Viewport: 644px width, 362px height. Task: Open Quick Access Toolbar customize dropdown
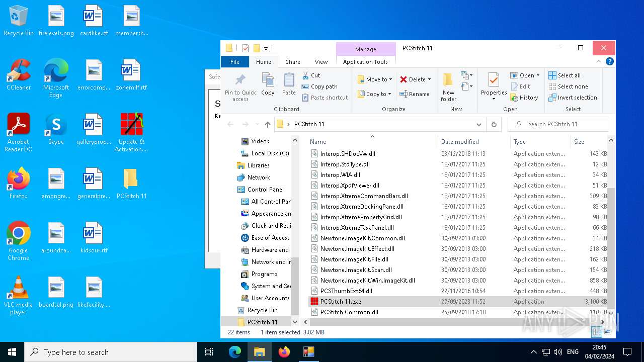click(x=266, y=48)
